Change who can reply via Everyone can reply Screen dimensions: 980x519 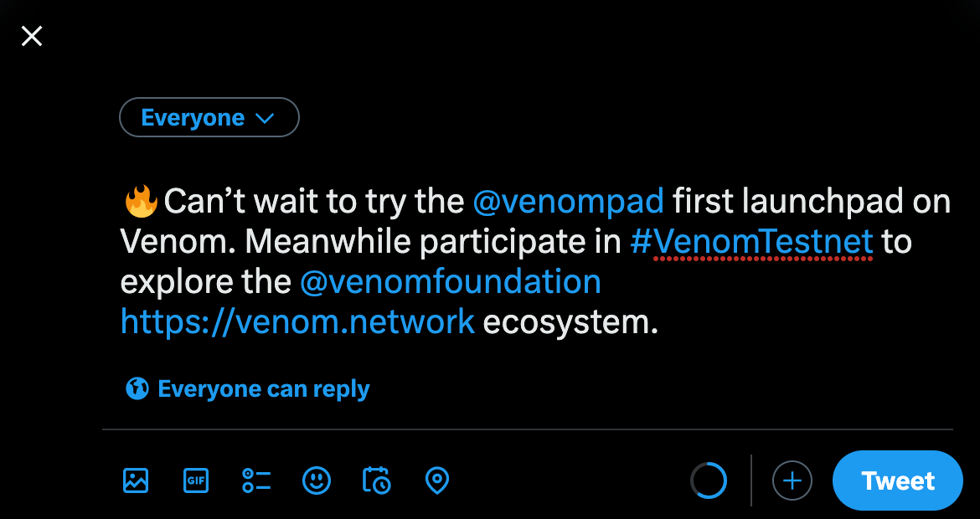[263, 388]
